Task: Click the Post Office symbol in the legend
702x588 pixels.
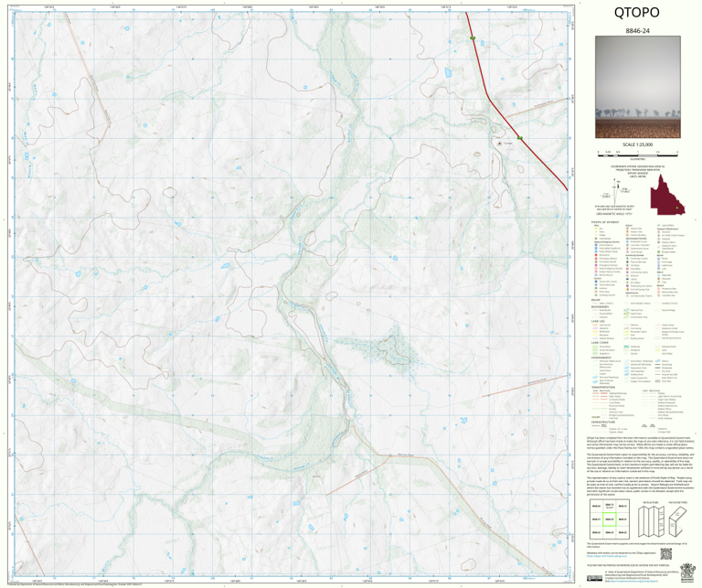Action: (627, 269)
